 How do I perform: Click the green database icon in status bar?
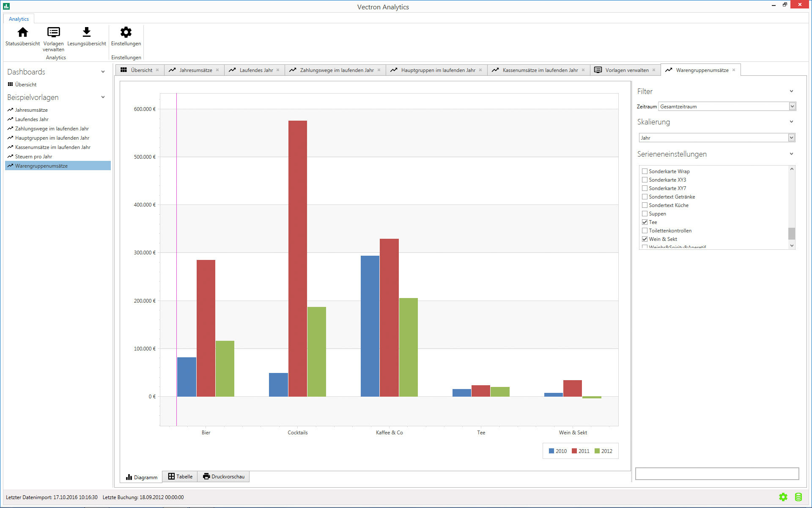798,497
